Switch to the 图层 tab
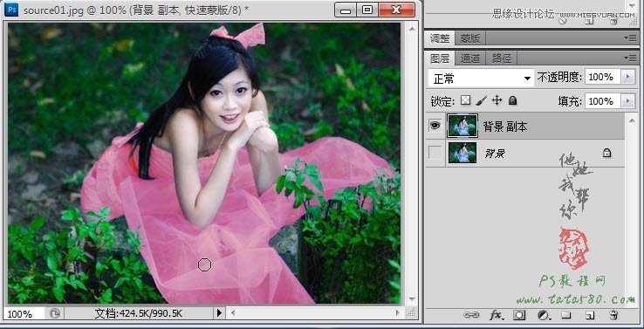Image resolution: width=644 pixels, height=329 pixels. point(440,58)
